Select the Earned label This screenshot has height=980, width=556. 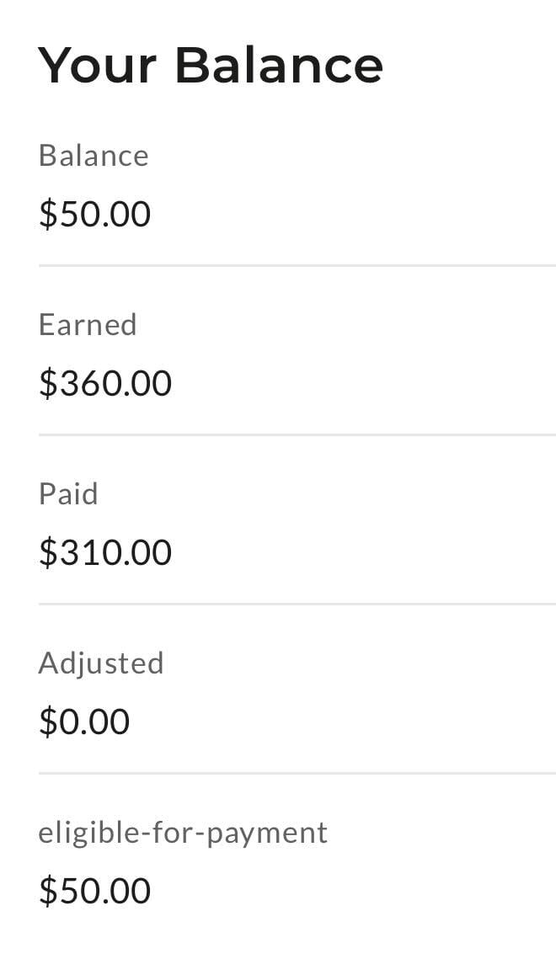[88, 324]
